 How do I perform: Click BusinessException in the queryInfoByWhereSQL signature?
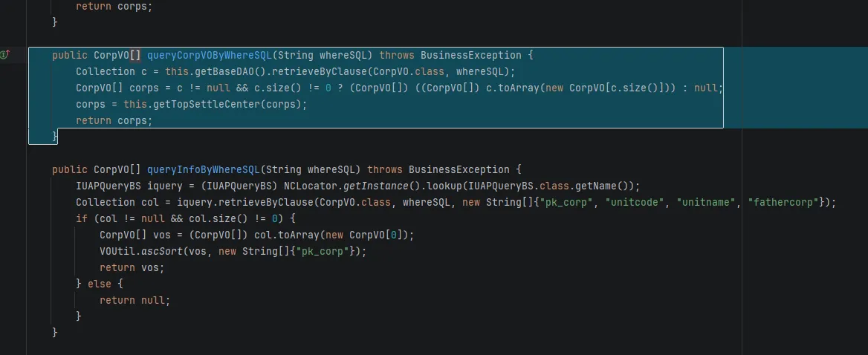pyautogui.click(x=459, y=170)
